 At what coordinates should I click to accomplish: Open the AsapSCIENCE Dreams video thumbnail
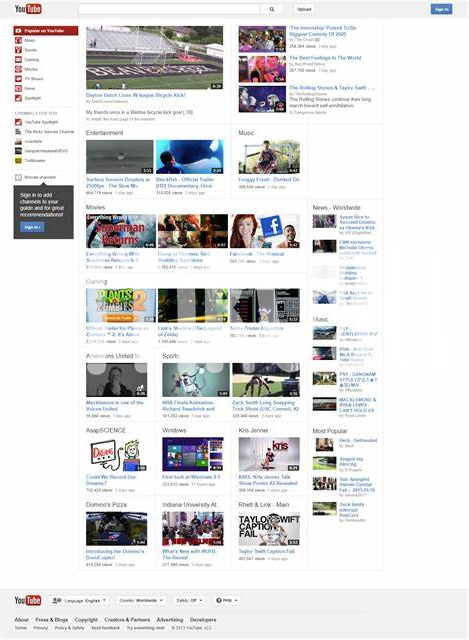[116, 454]
